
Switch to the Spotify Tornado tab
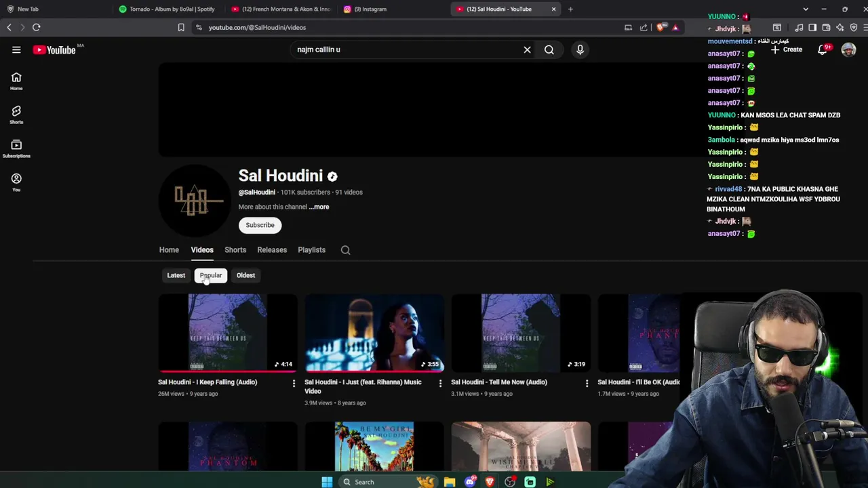click(167, 9)
